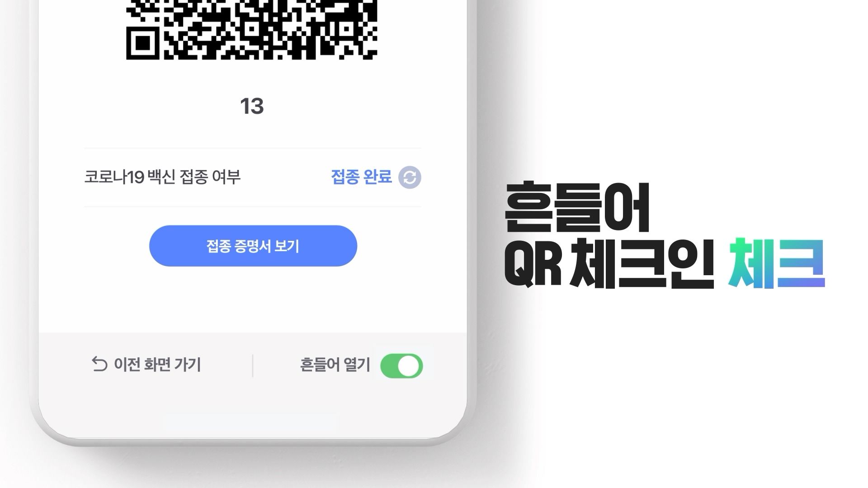Click the QR 체크인 headline text
The width and height of the screenshot is (868, 488).
609,263
